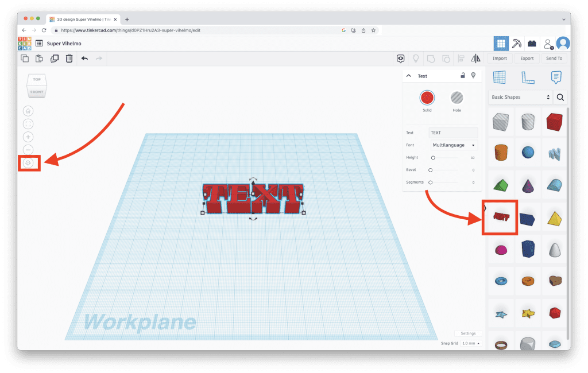Click the Height slider handle
Viewport: 588px width, 373px height.
(433, 158)
